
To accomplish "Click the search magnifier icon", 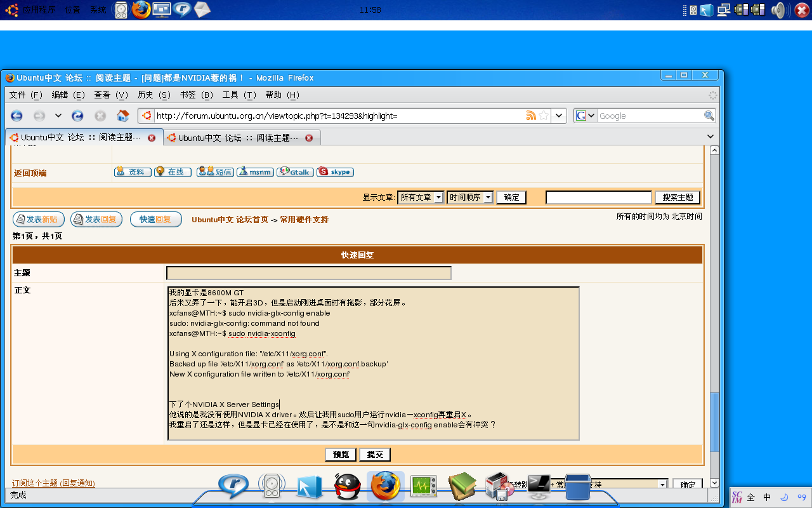I will pos(709,116).
